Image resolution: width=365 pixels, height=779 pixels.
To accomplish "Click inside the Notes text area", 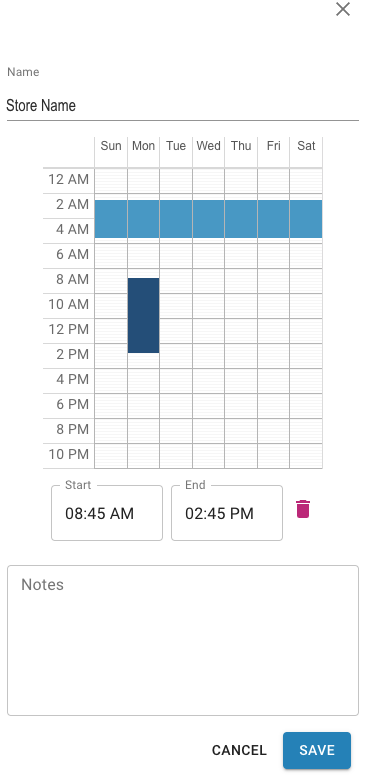I will coord(183,640).
